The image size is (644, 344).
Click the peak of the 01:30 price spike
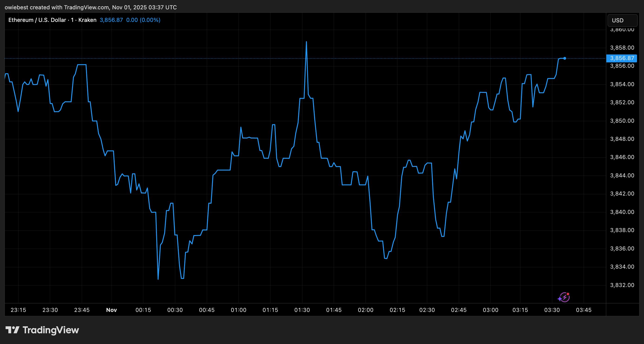coord(306,42)
